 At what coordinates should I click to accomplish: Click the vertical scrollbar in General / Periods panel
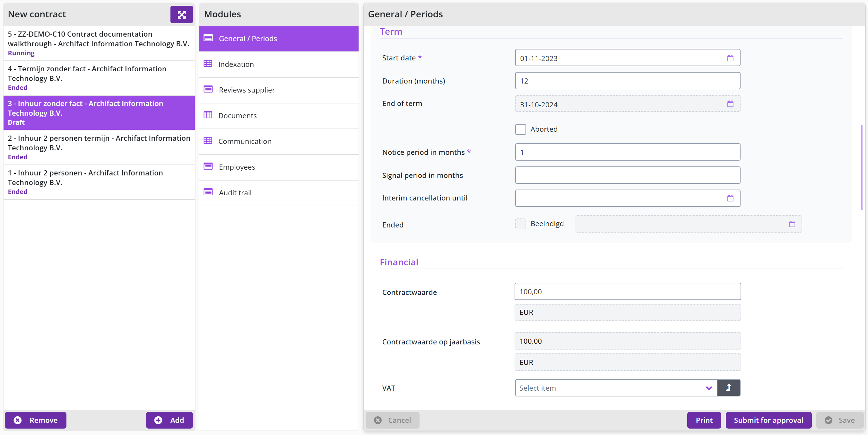tap(862, 168)
